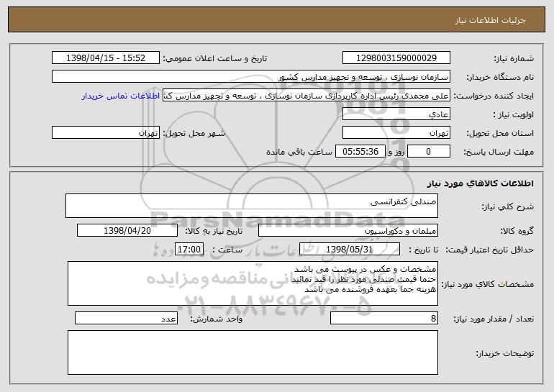Click the label تاریخ نیاز به کالا
Image resolution: width=554 pixels, height=392 pixels.
coord(214,232)
